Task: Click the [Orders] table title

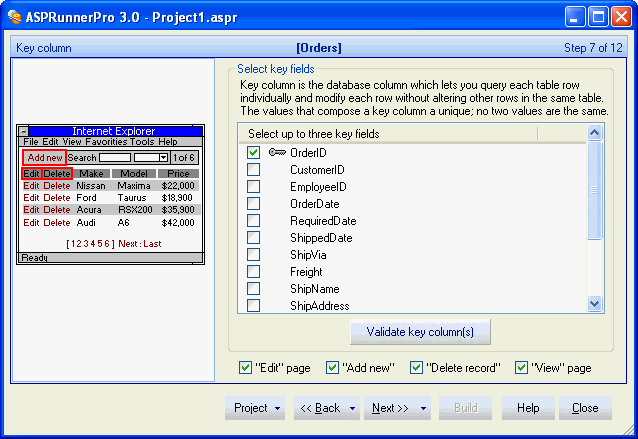Action: pos(319,48)
